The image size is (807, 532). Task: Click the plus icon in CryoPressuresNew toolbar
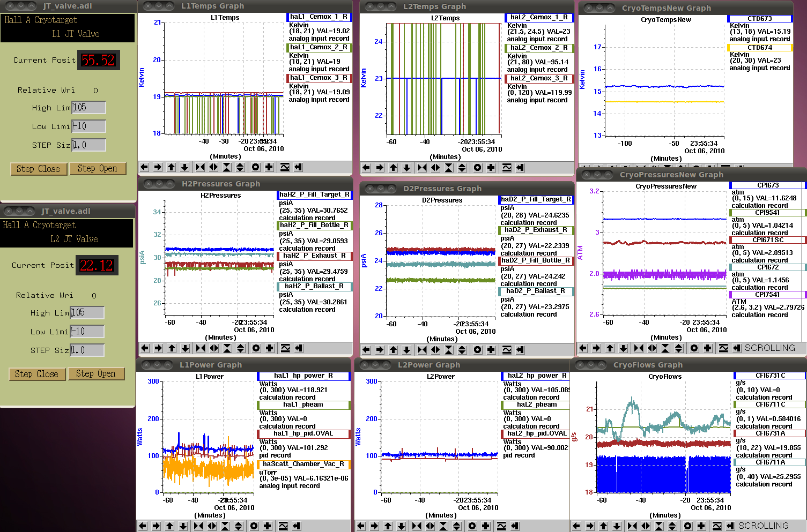[708, 348]
